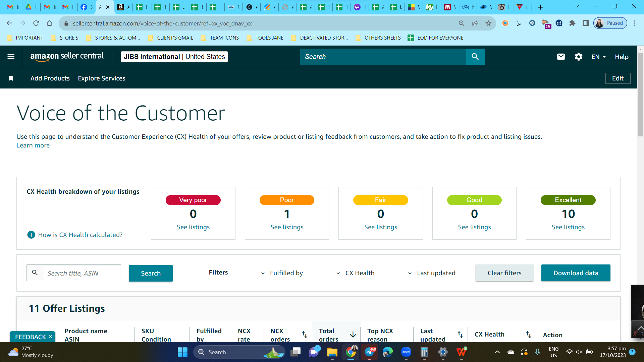Image resolution: width=644 pixels, height=362 pixels.
Task: Open How is CX Health calculated link
Action: pyautogui.click(x=80, y=235)
